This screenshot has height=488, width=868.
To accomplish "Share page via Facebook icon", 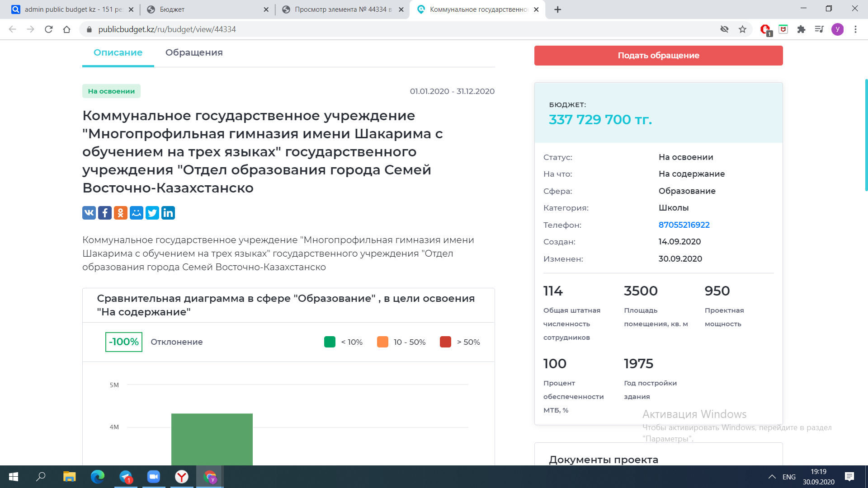I will coord(105,213).
